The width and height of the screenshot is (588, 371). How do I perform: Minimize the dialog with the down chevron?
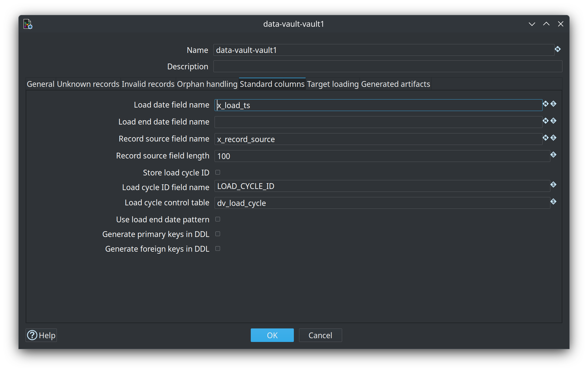[x=532, y=24]
